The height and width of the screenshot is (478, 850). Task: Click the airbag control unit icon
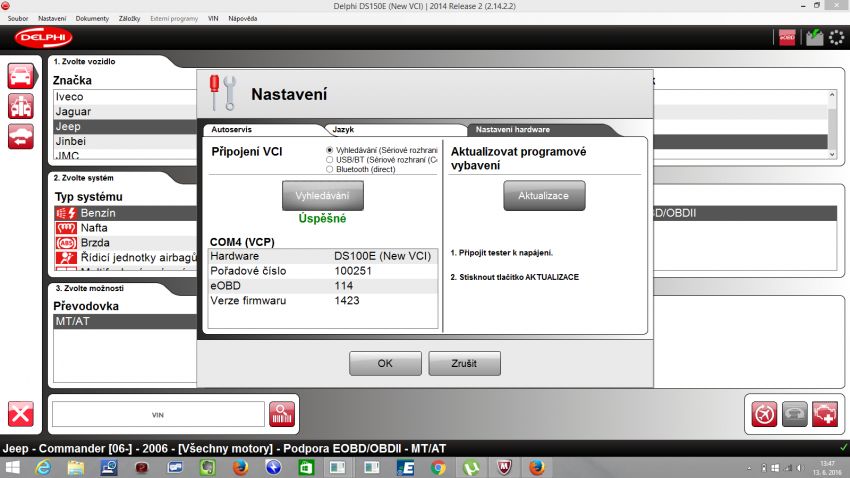[66, 258]
